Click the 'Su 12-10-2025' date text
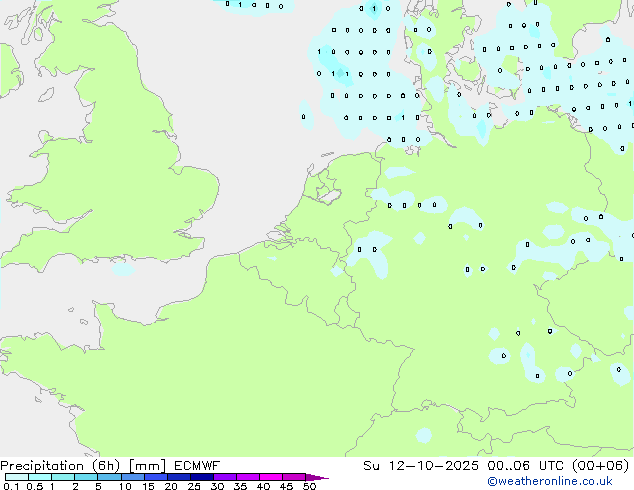The image size is (634, 490). [421, 466]
